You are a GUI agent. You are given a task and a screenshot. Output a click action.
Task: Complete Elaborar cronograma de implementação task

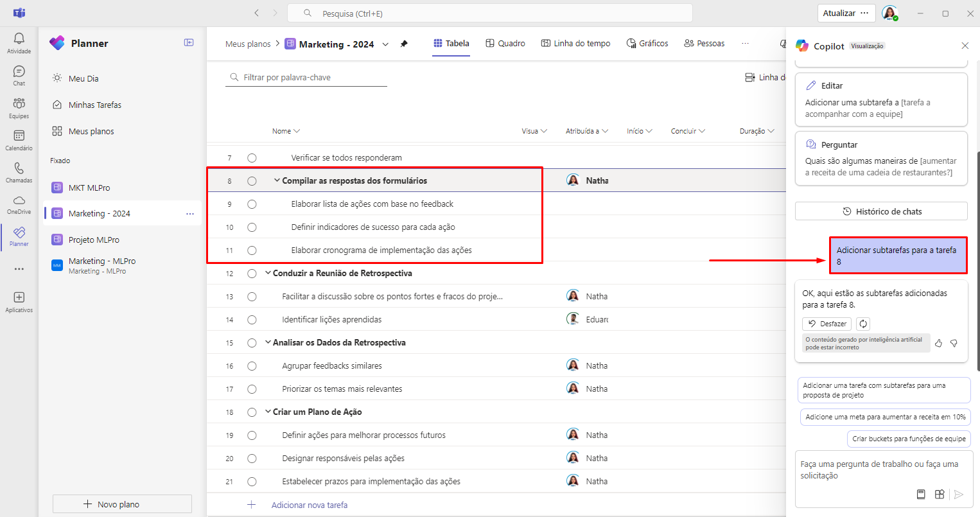coord(252,250)
